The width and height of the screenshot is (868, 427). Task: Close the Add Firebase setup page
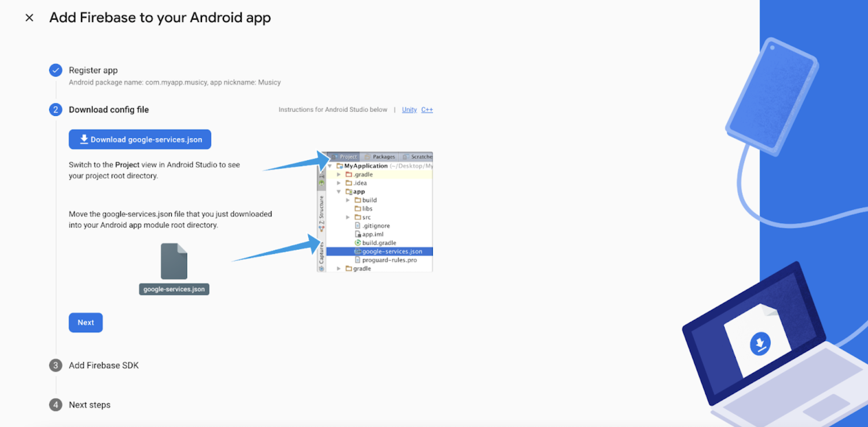(x=30, y=18)
